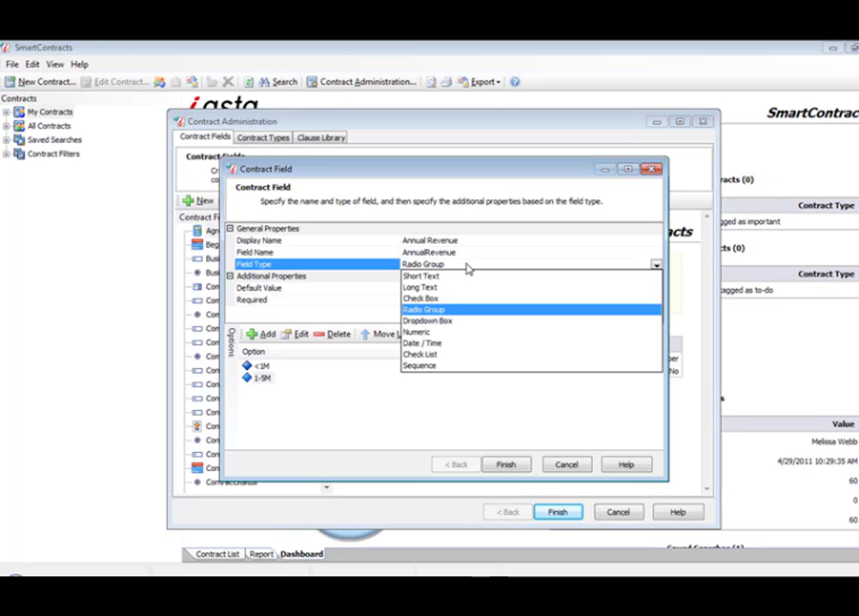859x616 pixels.
Task: Click the green Add option icon
Action: tap(252, 334)
